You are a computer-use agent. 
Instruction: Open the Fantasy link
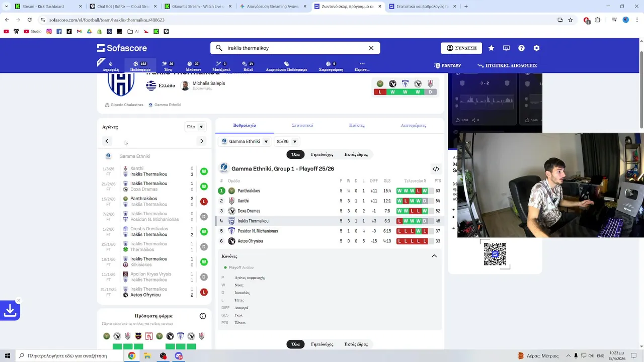pos(448,66)
